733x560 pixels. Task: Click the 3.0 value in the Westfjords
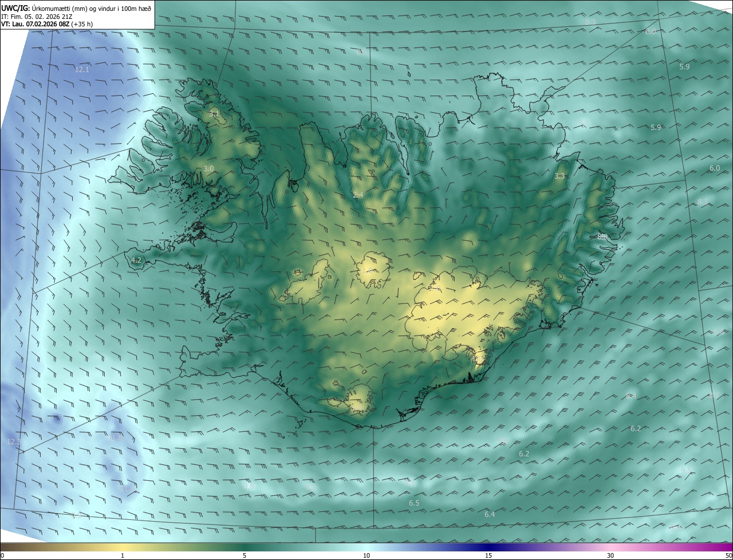tap(208, 169)
